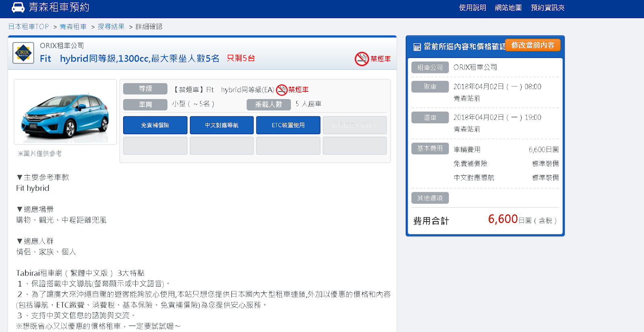Screen dimensions: 644x332
Task: Click the 6,600日圓 vehicle fee value
Action: click(544, 149)
